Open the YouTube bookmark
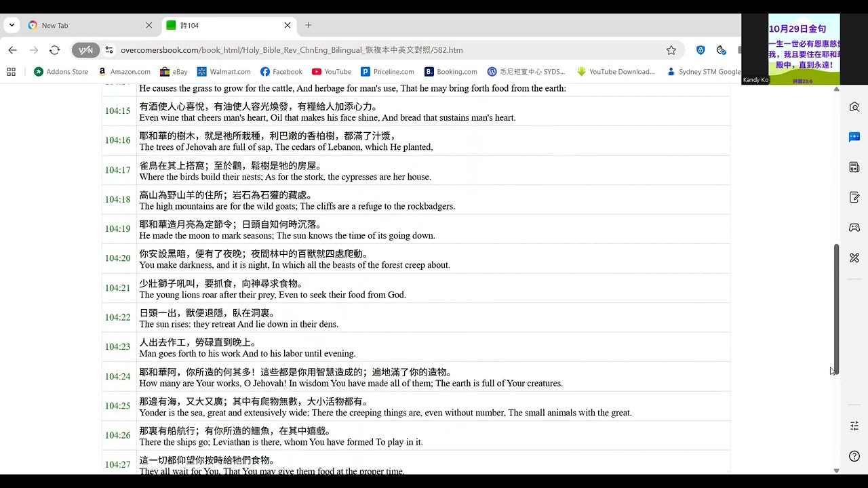Screen dimensions: 868x488 point(332,71)
